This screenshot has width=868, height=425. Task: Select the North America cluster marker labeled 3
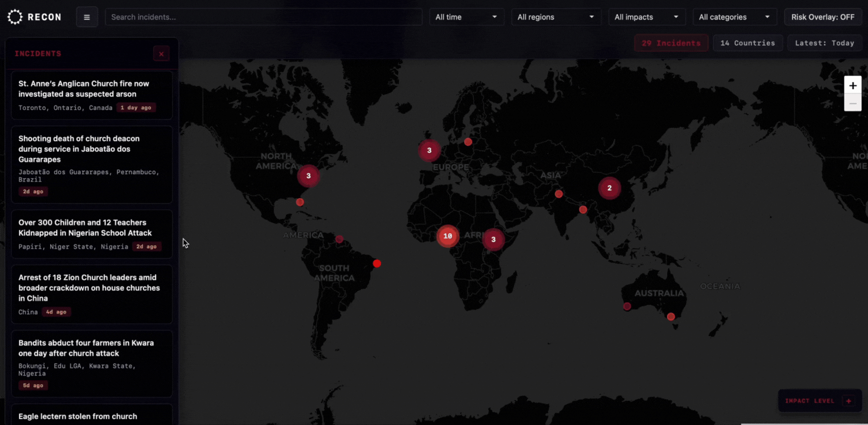click(309, 176)
